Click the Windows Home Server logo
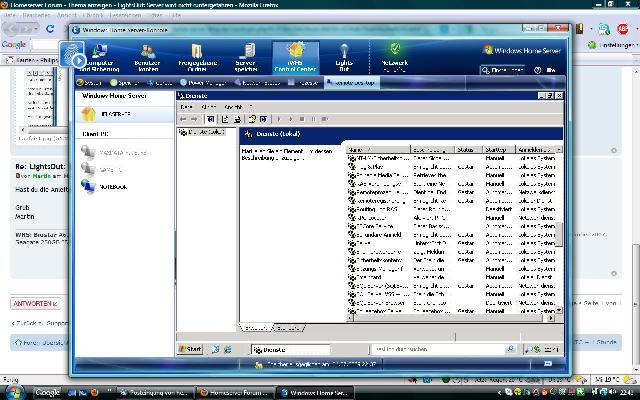 [522, 50]
